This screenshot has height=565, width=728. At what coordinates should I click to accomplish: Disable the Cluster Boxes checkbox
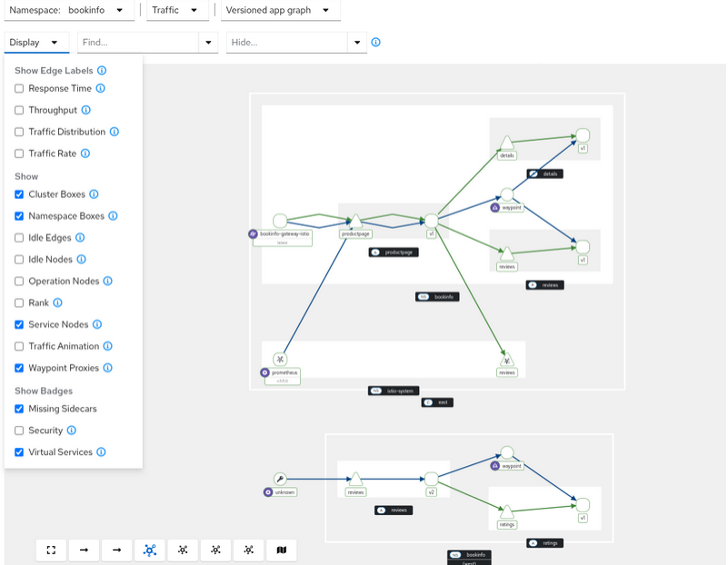pyautogui.click(x=19, y=193)
